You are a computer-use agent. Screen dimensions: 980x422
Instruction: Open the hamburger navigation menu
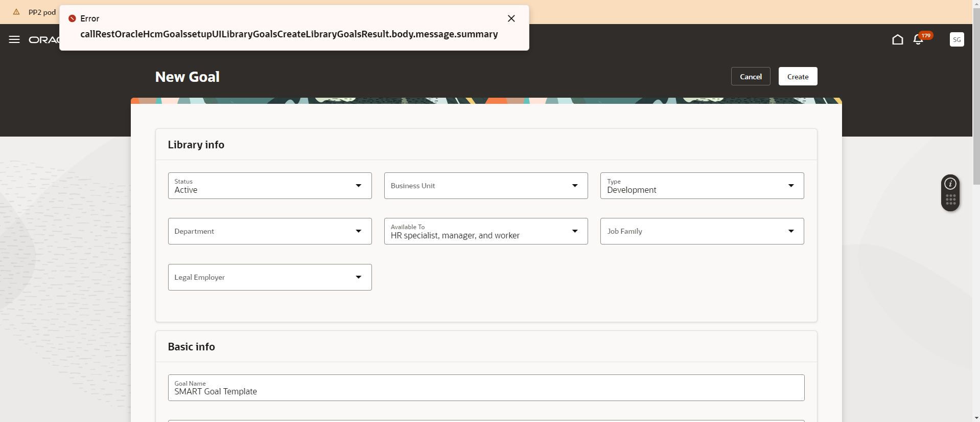pos(14,39)
